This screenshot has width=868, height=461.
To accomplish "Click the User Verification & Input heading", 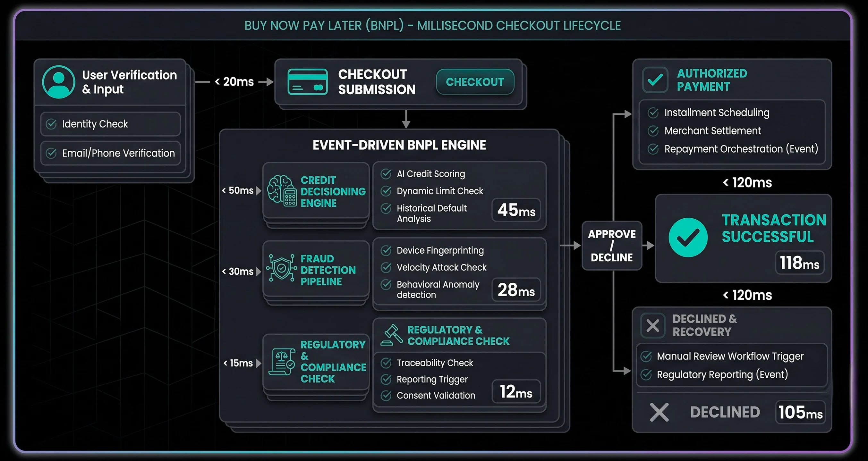I will [x=129, y=82].
